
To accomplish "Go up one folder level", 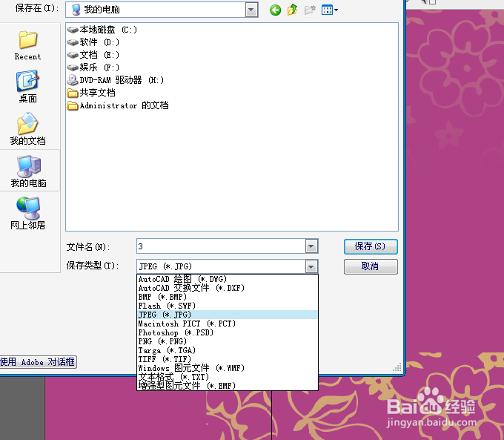I will (x=293, y=10).
